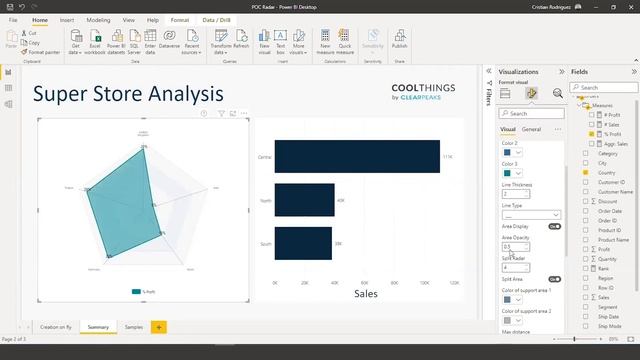The height and width of the screenshot is (360, 640).
Task: Select the Format visual brush icon
Action: pos(531,93)
